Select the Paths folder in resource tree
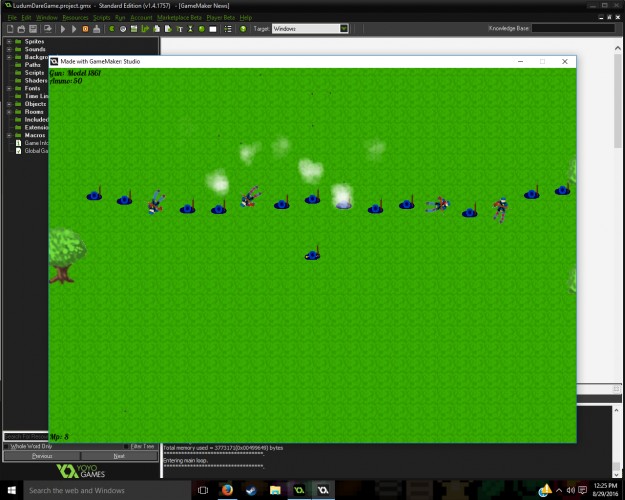This screenshot has width=625, height=500. (x=32, y=65)
